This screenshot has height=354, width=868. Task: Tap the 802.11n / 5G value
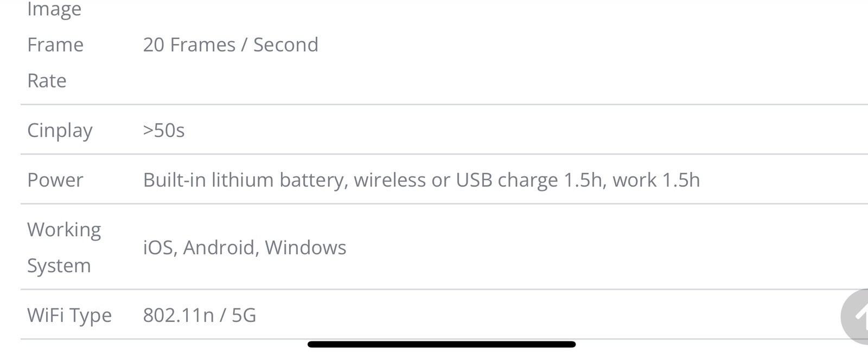point(200,315)
